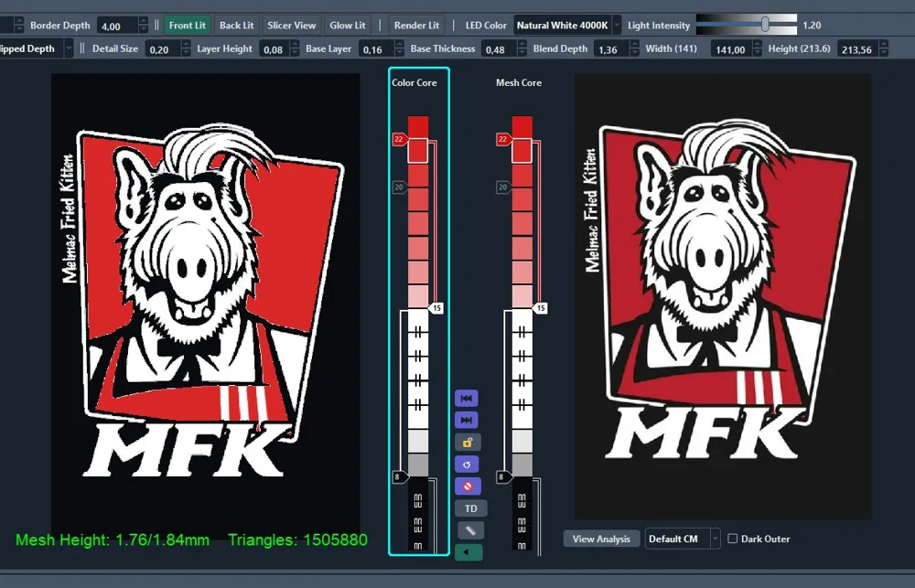915x588 pixels.
Task: Select red marker 22 on Color Core
Action: pyautogui.click(x=400, y=139)
